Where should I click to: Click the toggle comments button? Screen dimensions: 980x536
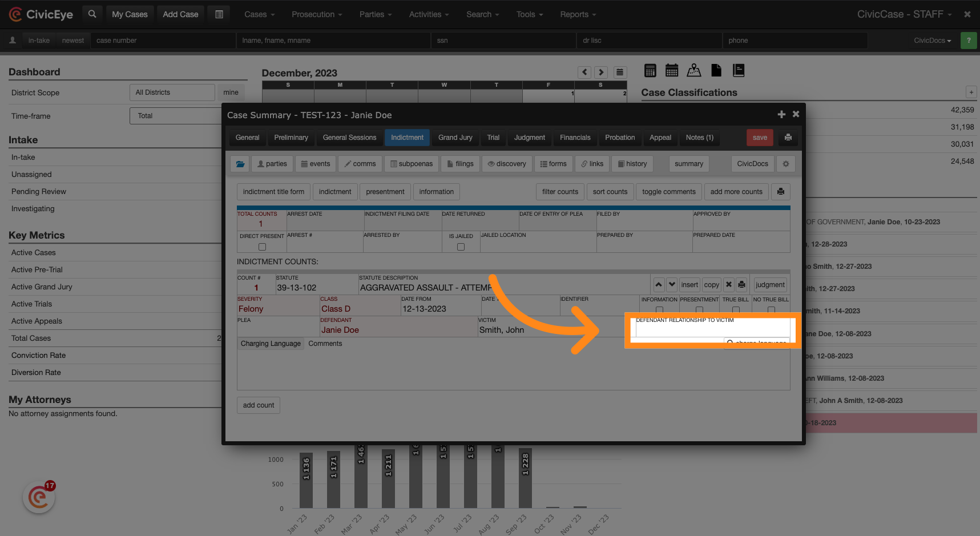point(669,192)
